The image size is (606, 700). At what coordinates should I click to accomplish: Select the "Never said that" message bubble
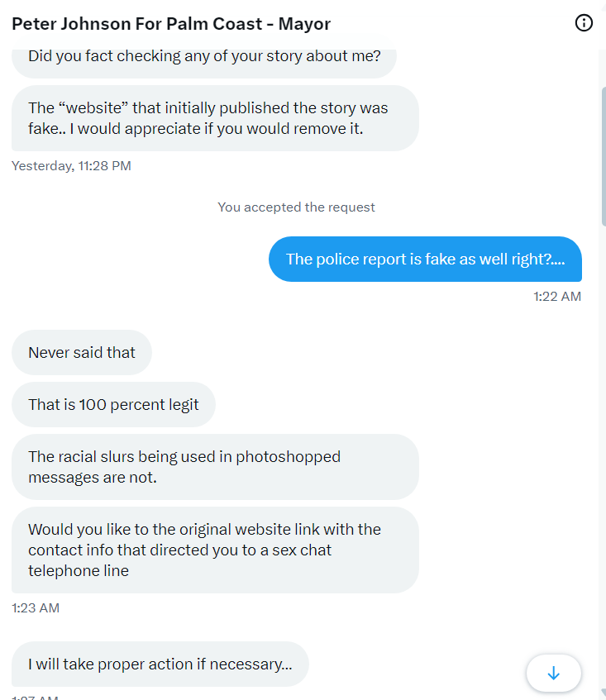tap(82, 353)
